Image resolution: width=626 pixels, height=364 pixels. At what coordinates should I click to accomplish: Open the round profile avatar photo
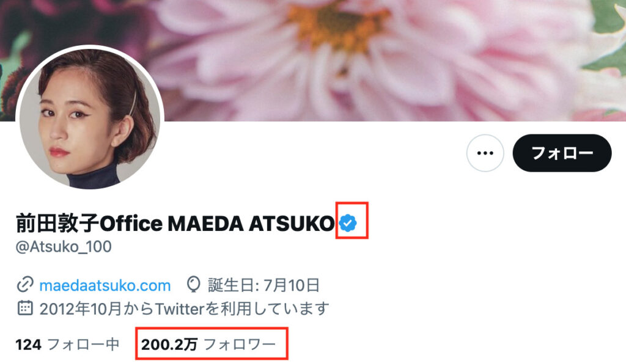tap(90, 118)
